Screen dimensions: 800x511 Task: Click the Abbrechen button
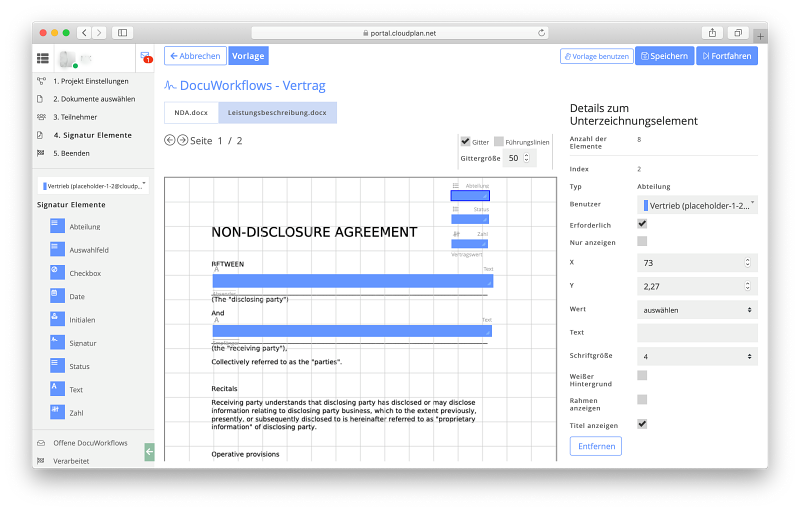195,56
